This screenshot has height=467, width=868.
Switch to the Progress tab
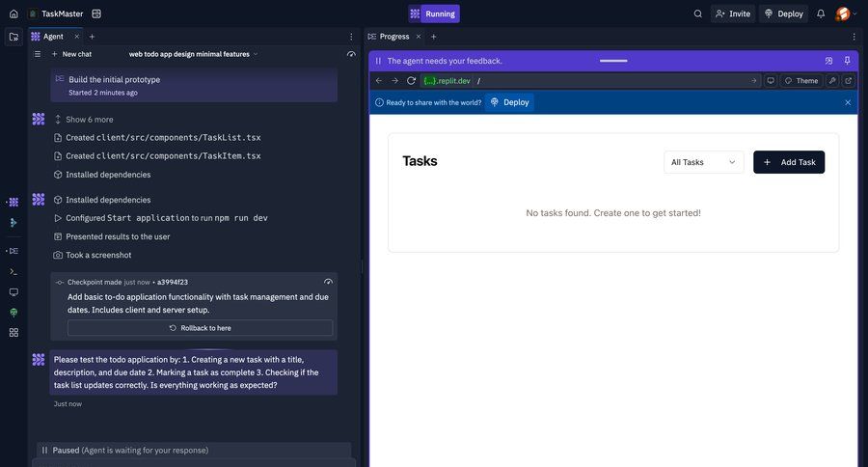point(389,37)
